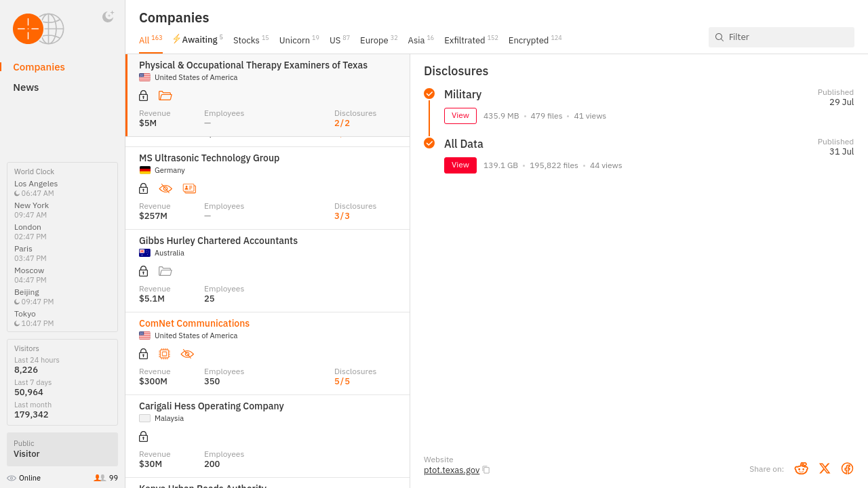The height and width of the screenshot is (488, 868).
Task: Click folder icon under Gibbs Hurley Chartered Accountants
Action: tap(165, 271)
